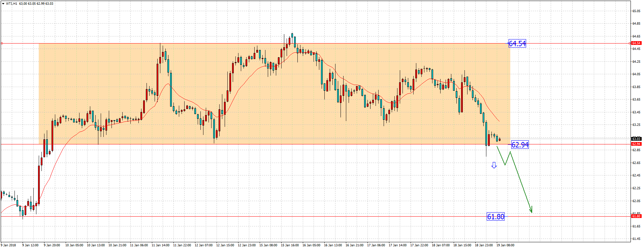Click the red 64.54 axis price tag
The width and height of the screenshot is (644, 249).
[636, 43]
